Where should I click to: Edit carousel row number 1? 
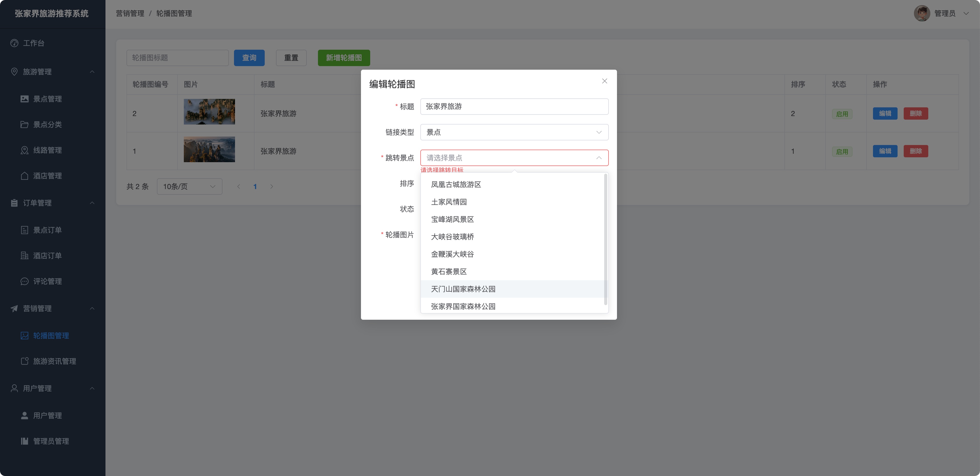coord(885,151)
